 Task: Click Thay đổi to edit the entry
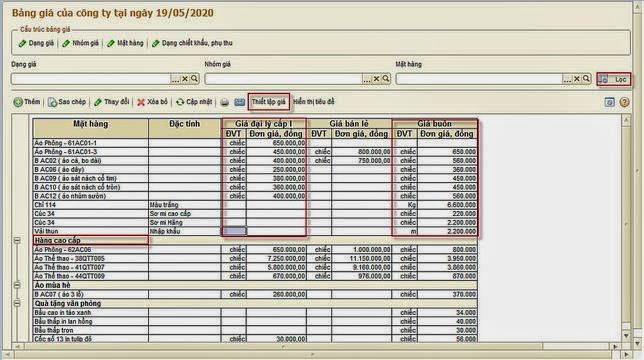[111, 102]
